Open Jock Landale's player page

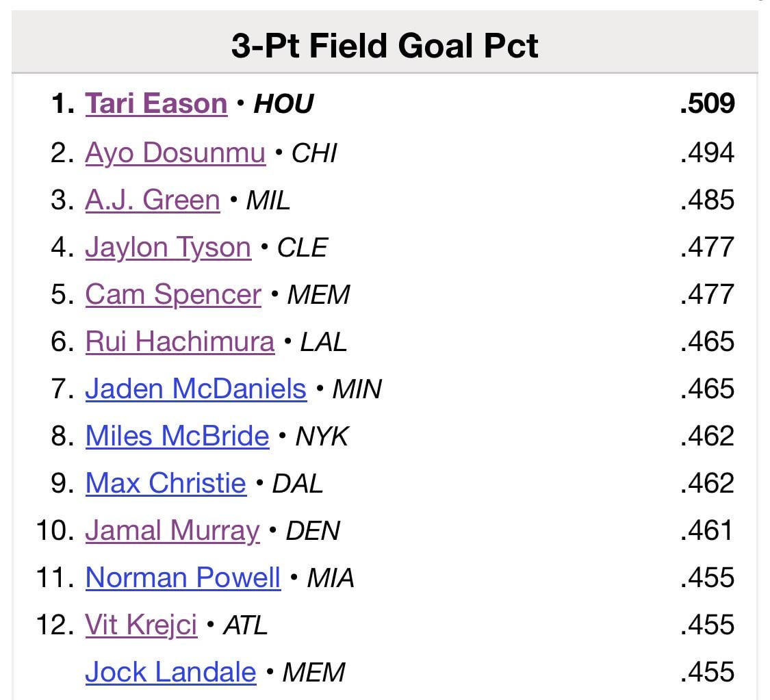click(171, 672)
